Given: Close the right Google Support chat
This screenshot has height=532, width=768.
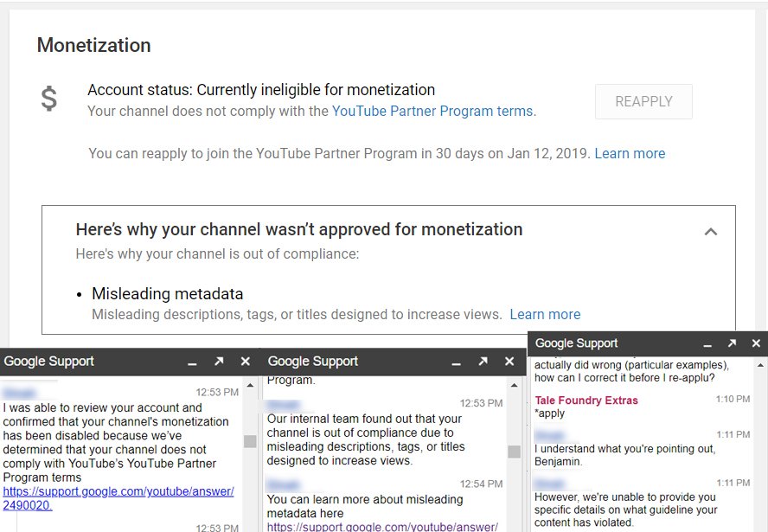Looking at the screenshot, I should tap(756, 343).
